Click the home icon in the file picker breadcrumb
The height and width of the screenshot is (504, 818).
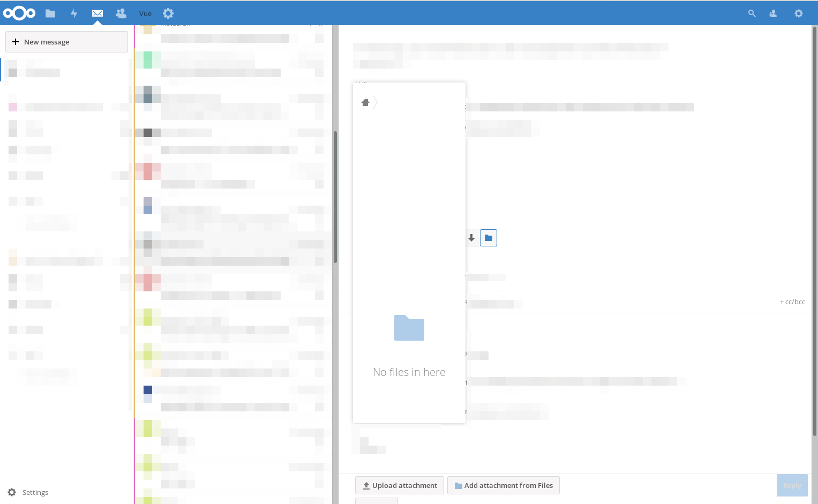pyautogui.click(x=365, y=102)
